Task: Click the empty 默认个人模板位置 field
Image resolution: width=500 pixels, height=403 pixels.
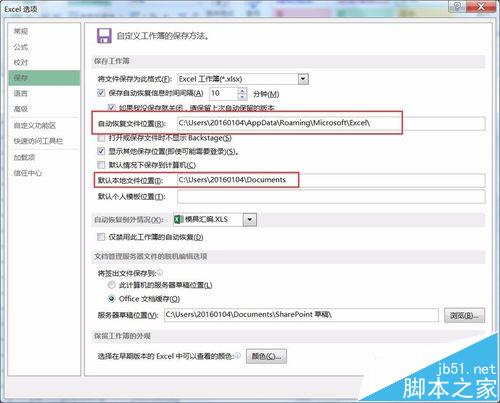Action: (x=331, y=197)
